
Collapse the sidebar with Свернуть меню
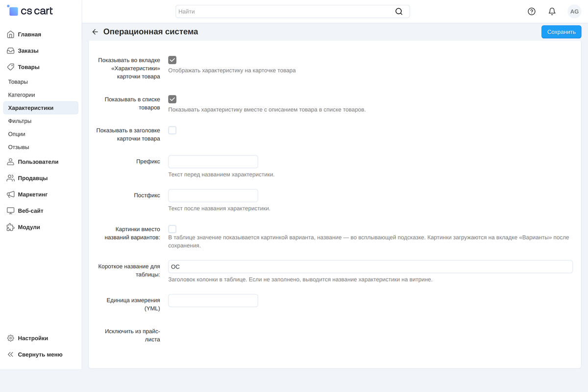tap(35, 354)
